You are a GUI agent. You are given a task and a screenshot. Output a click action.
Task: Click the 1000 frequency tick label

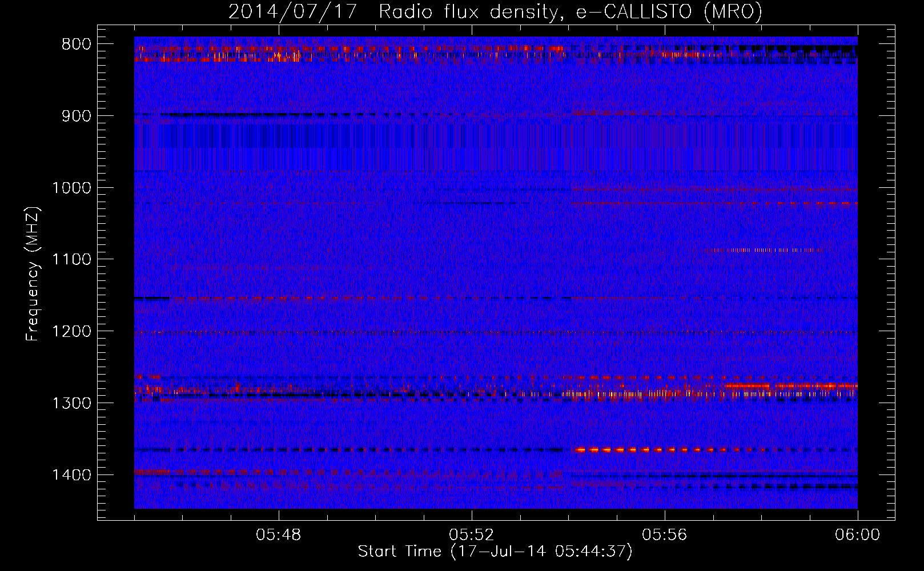click(x=71, y=188)
